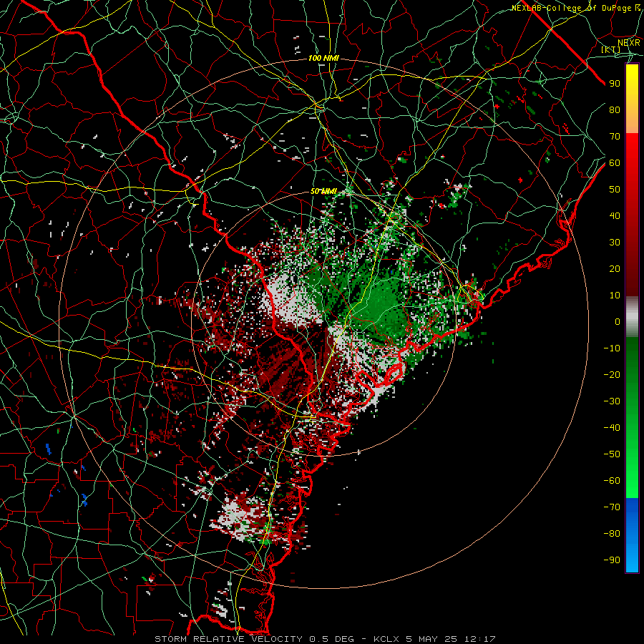Click the -20 scale value
This screenshot has width=644, height=644.
click(612, 374)
